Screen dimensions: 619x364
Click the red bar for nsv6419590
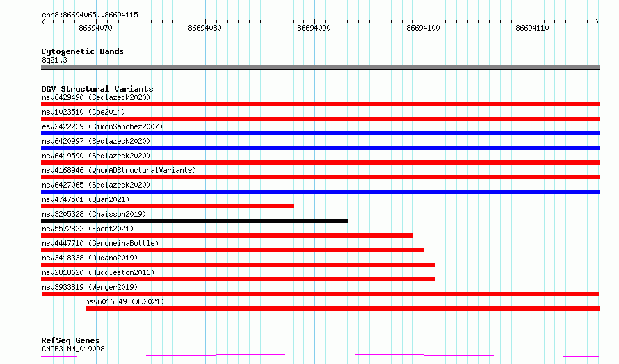click(x=320, y=163)
